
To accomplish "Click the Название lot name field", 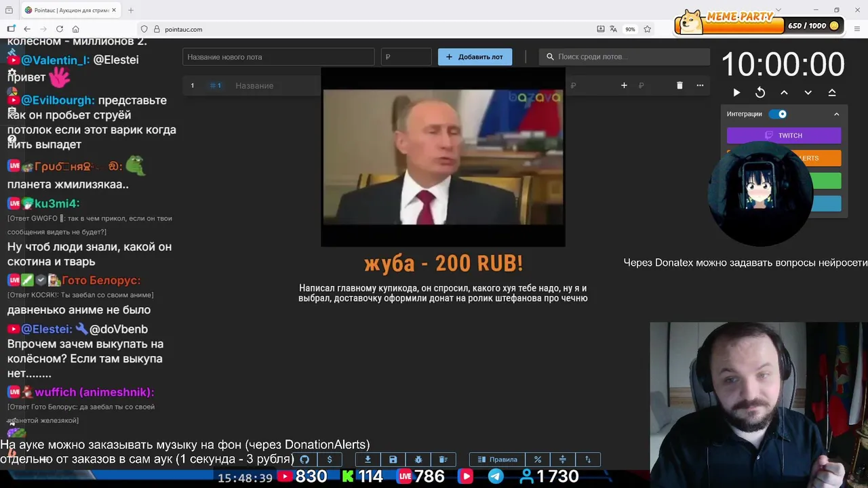I will tap(254, 85).
